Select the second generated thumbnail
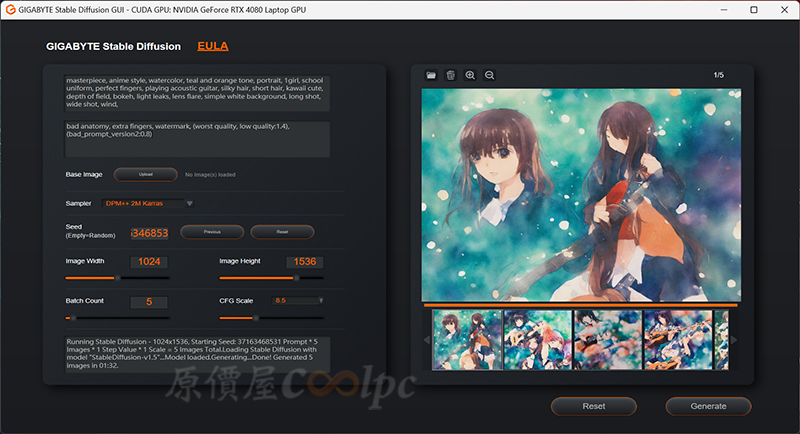The width and height of the screenshot is (800, 434). 538,340
